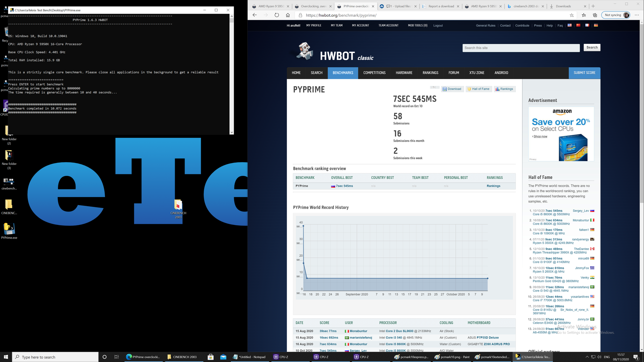The image size is (644, 362).
Task: Click the volume icon in the system tray
Action: point(599,357)
